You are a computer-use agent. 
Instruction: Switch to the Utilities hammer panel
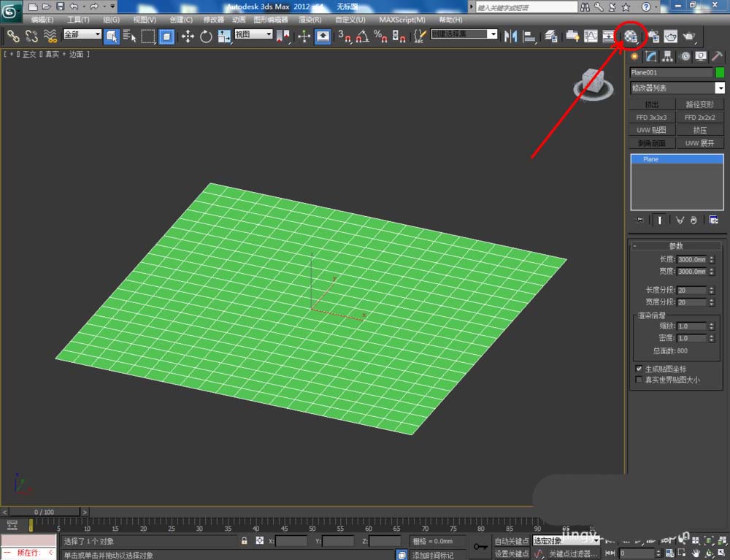pyautogui.click(x=717, y=56)
